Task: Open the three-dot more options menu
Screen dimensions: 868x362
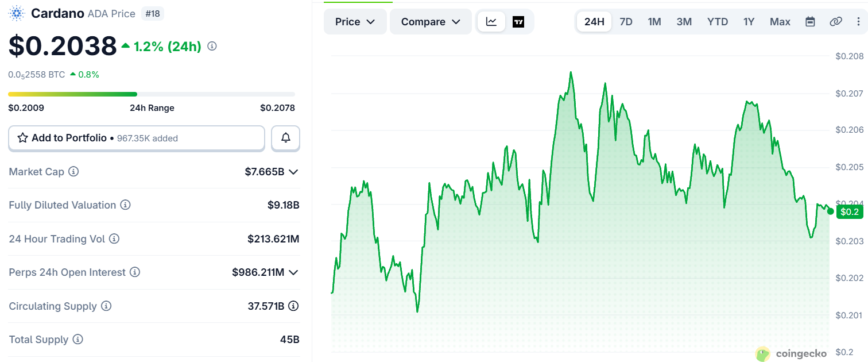Action: (858, 22)
